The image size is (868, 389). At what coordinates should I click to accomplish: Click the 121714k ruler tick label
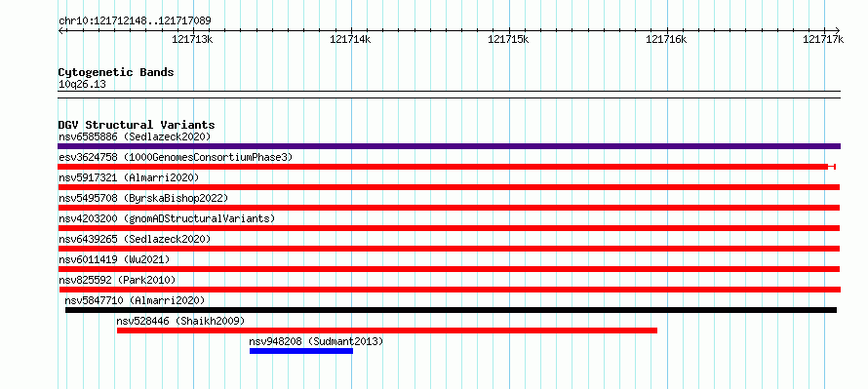(x=350, y=39)
